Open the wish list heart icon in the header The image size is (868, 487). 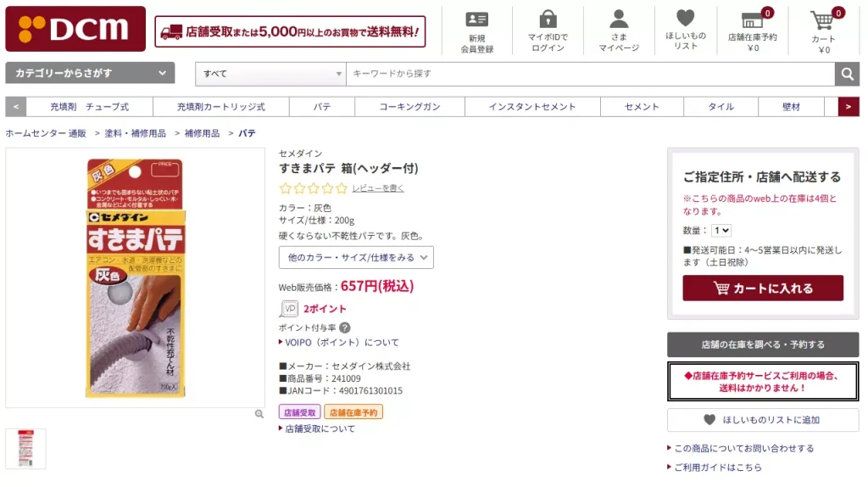point(685,19)
